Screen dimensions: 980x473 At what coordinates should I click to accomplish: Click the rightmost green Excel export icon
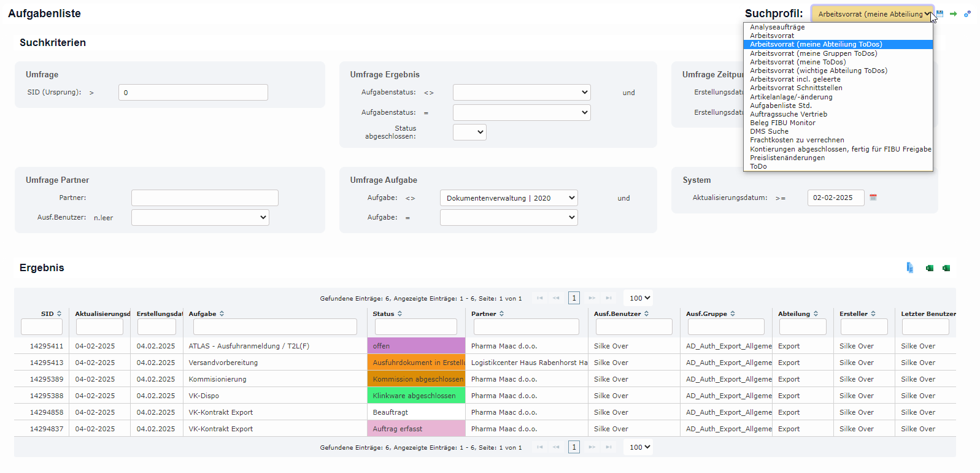(x=946, y=268)
